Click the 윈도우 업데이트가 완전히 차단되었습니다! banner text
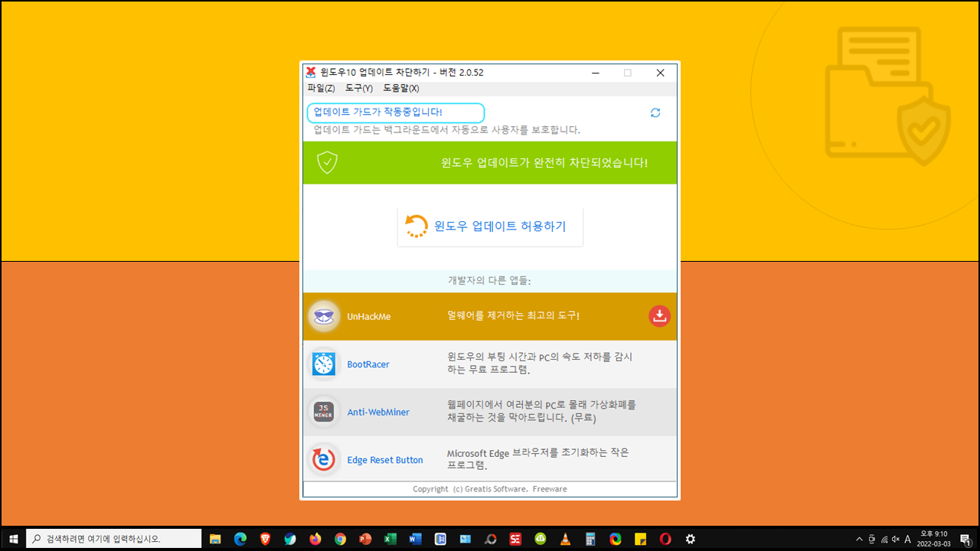Screen dimensions: 980x551 pos(544,162)
